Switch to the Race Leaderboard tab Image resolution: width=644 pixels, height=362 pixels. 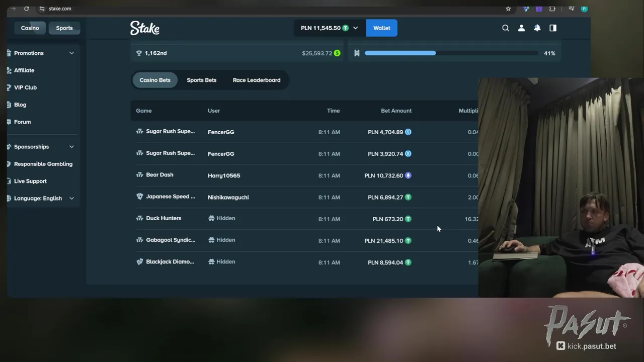coord(257,80)
